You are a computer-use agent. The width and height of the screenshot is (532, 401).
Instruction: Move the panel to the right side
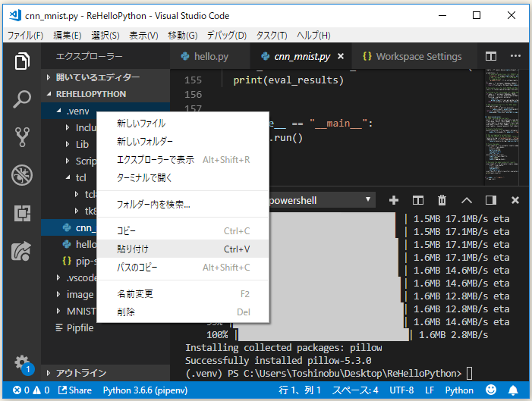tap(490, 200)
